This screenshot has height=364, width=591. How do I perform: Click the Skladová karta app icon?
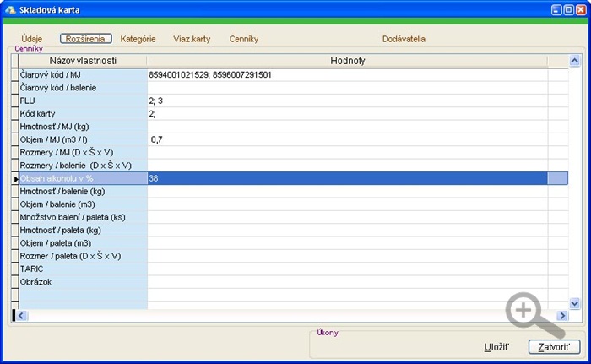tap(10, 9)
